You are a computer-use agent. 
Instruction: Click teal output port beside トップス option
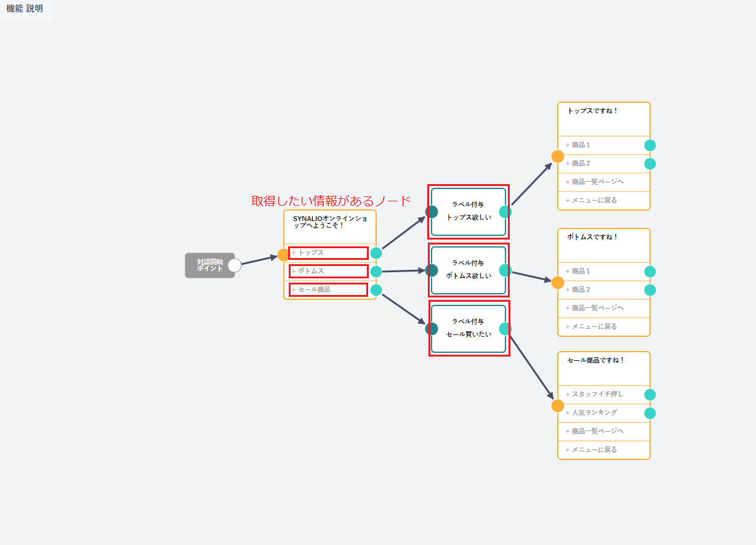(376, 253)
